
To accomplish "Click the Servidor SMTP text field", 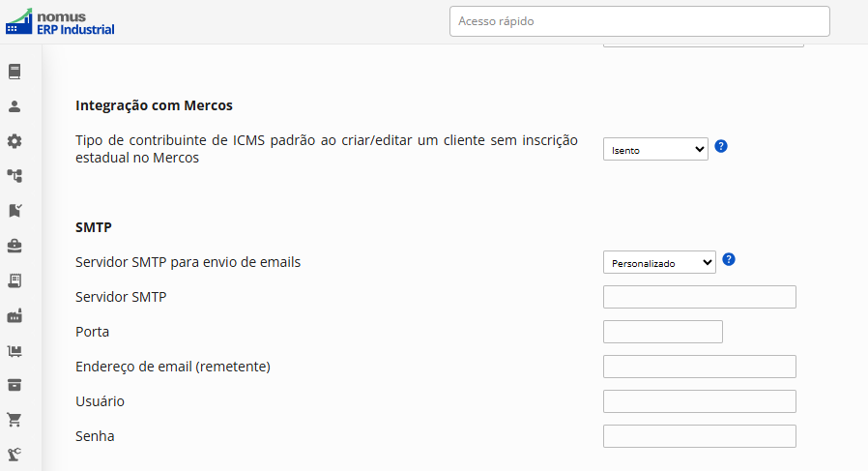I will (700, 297).
